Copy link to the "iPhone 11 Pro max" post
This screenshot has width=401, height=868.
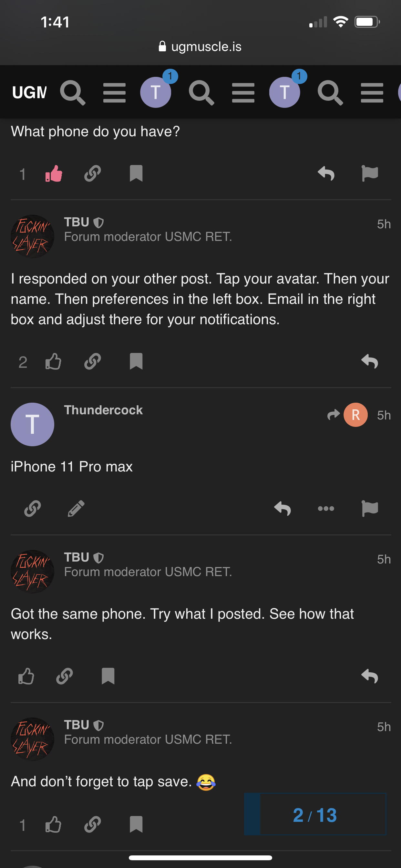tap(32, 509)
